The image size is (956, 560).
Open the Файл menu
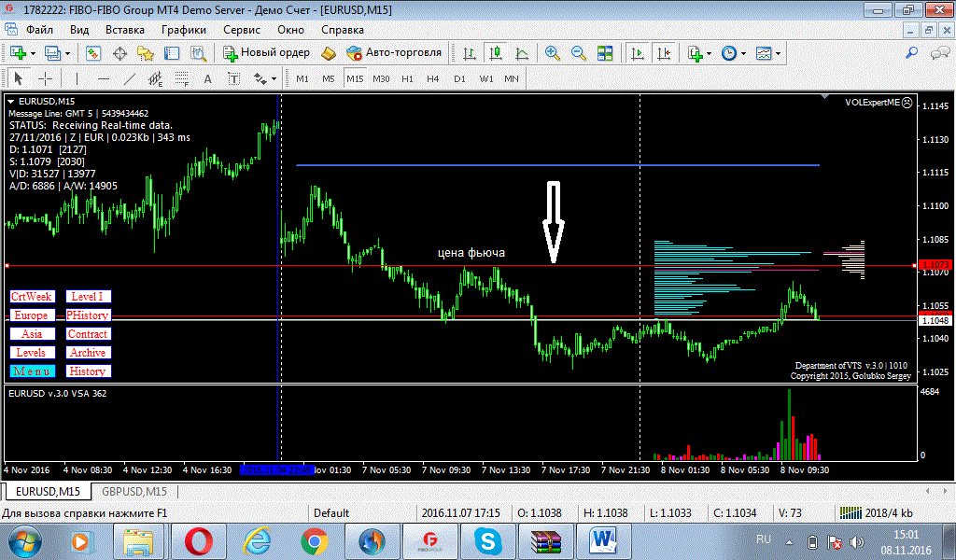pyautogui.click(x=39, y=30)
